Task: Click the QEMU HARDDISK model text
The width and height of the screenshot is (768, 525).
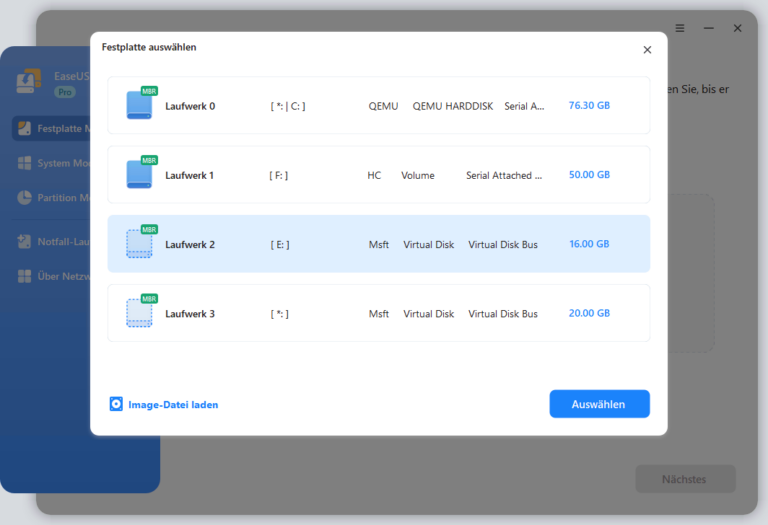Action: (453, 106)
